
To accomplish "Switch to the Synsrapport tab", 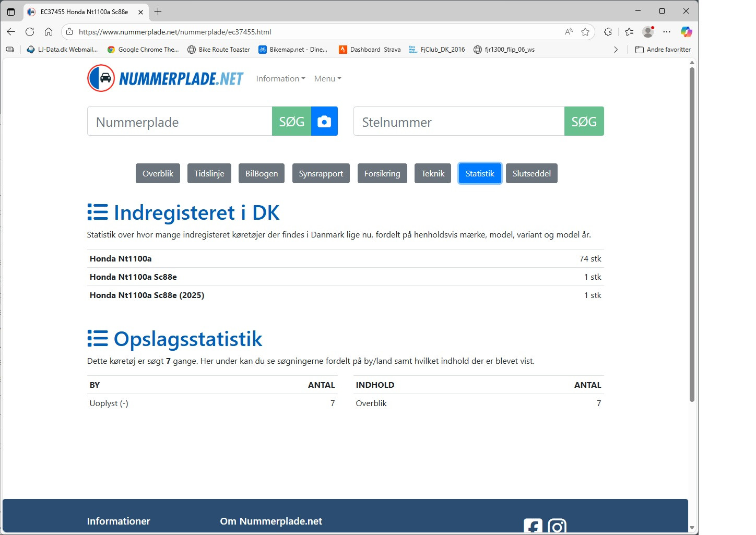I will (x=321, y=174).
